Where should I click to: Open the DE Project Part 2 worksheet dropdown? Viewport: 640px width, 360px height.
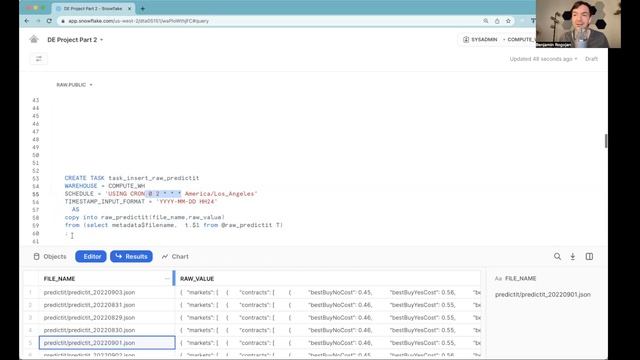coord(75,40)
